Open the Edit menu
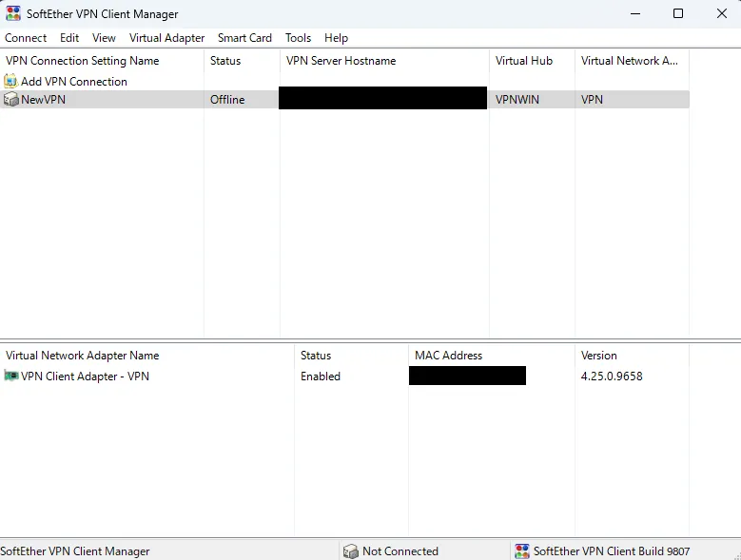The height and width of the screenshot is (560, 741). pos(69,38)
